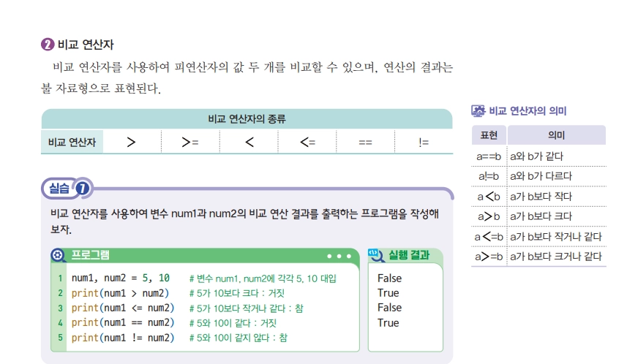Click the circled 1 badge next to 실습
627x364 pixels.
click(x=83, y=188)
